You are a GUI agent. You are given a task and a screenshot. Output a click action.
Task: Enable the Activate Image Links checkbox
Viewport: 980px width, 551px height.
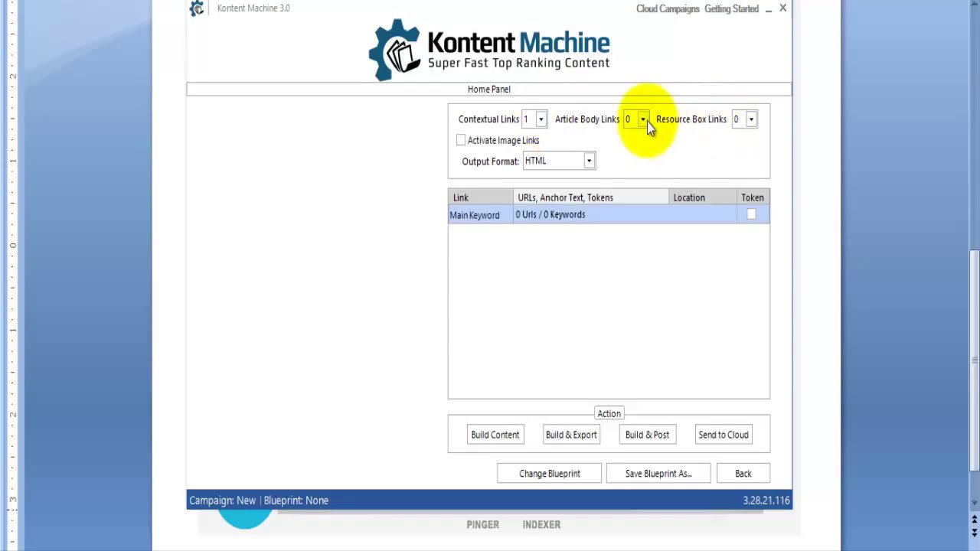click(461, 140)
